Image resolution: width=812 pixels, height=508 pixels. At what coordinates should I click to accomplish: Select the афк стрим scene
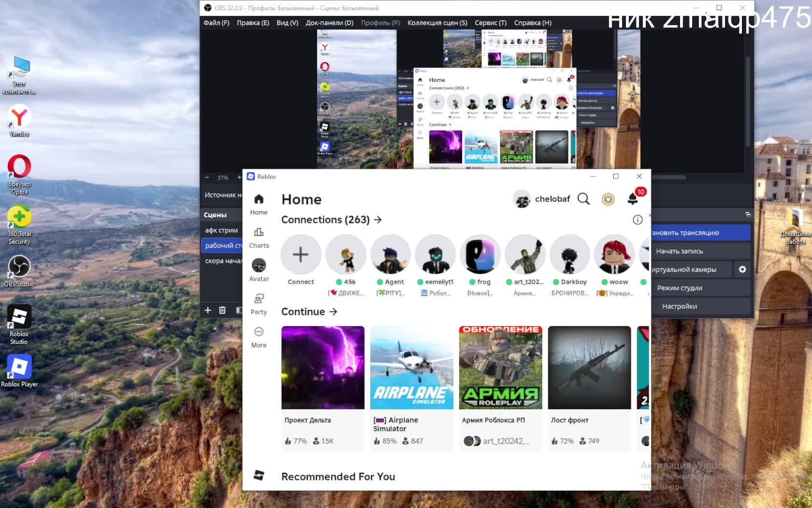coord(221,230)
